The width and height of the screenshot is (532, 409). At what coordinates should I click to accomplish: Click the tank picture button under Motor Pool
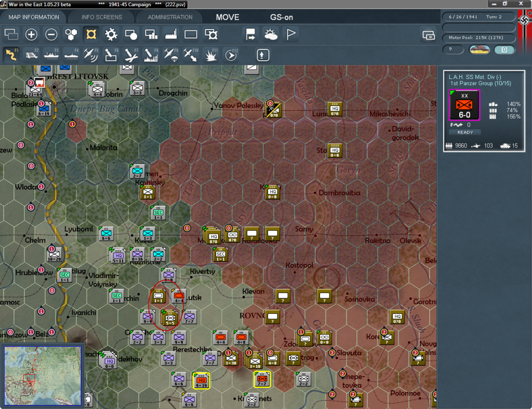tap(479, 49)
